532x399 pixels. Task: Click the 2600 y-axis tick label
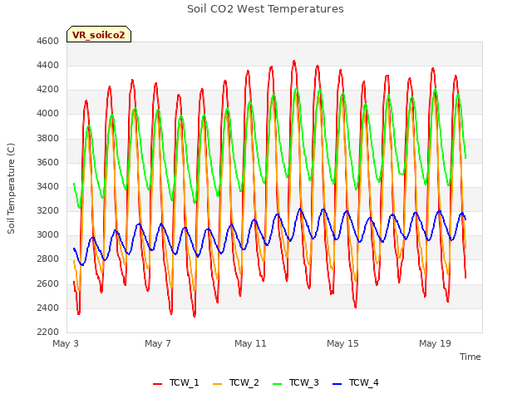click(48, 283)
